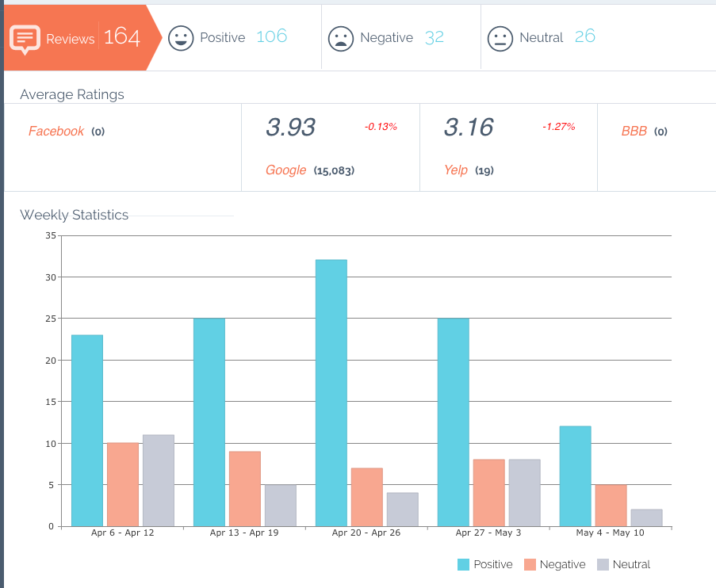Open the BBB ratings link

[634, 132]
